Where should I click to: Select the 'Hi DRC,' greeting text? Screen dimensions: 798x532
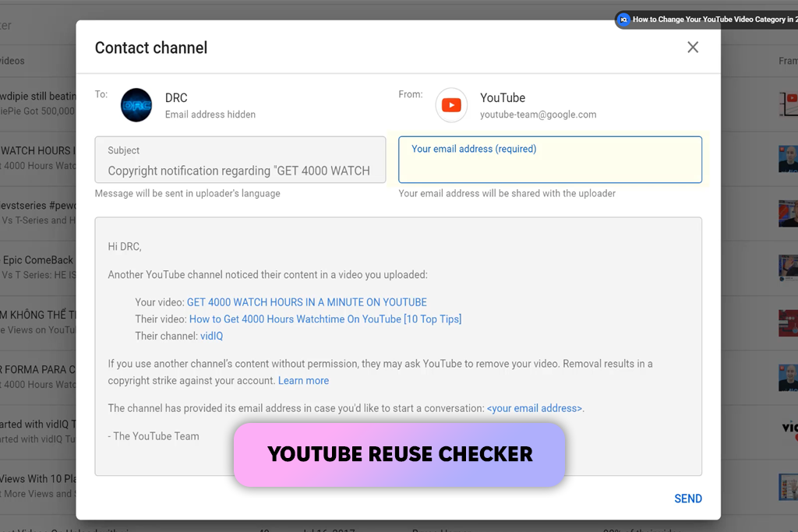pyautogui.click(x=125, y=247)
